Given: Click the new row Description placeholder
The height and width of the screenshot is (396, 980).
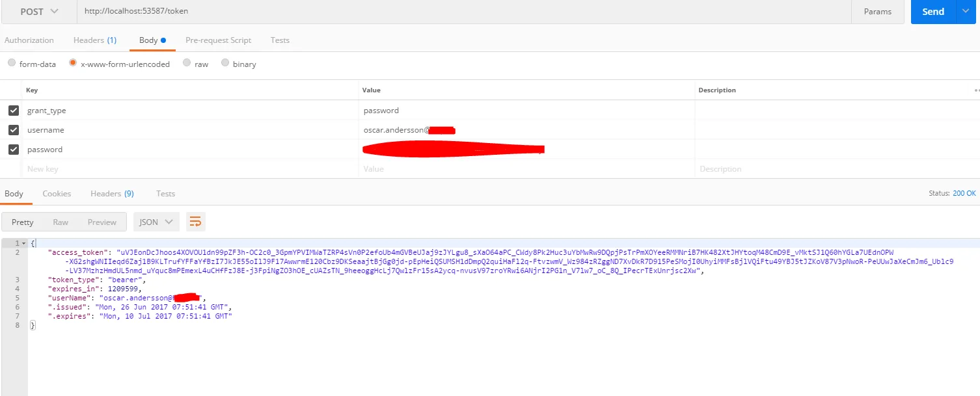Looking at the screenshot, I should [837, 169].
